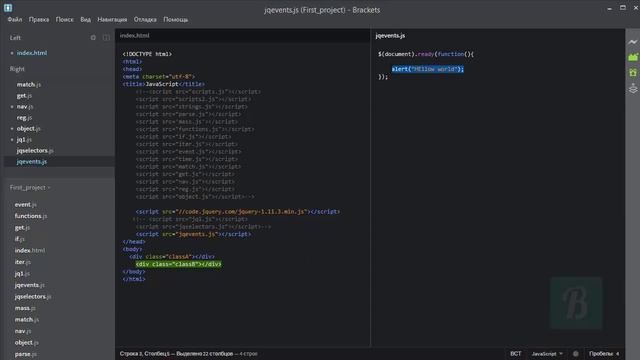Click the $(document).ready line in jqevents.js
Viewport: 640px width, 360px height.
tap(426, 54)
